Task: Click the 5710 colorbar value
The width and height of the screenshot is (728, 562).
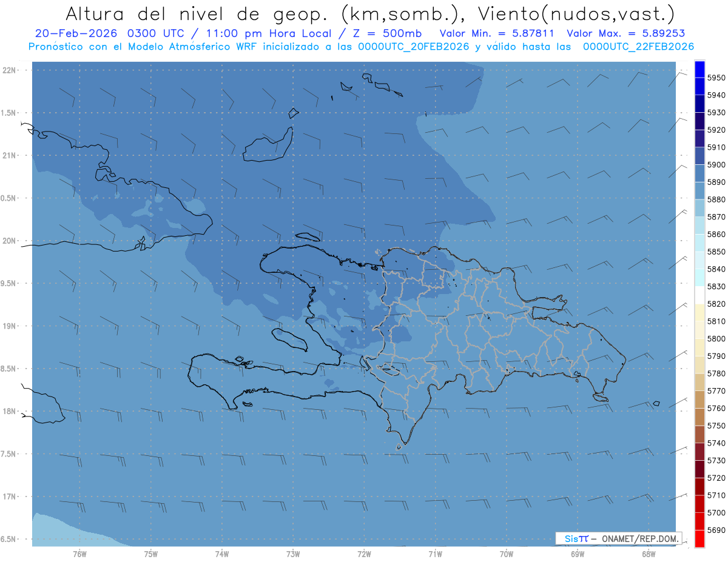Action: click(x=716, y=495)
